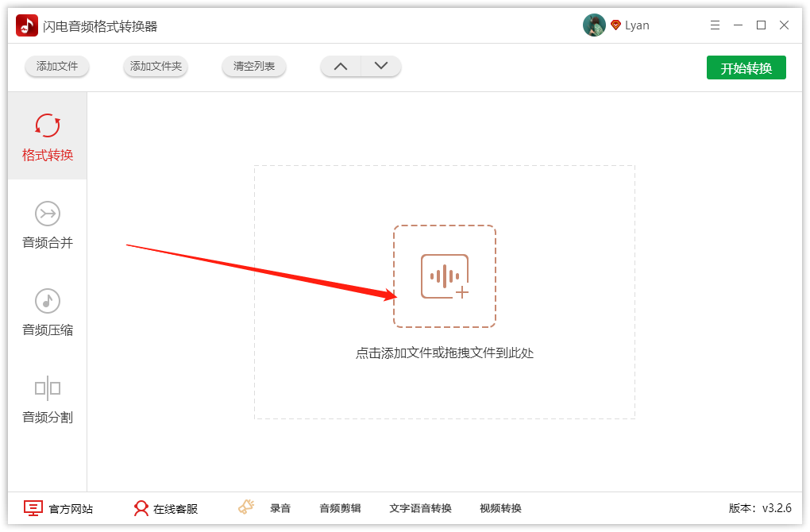
Task: Switch to the 格式转换 tab label
Action: [48, 155]
